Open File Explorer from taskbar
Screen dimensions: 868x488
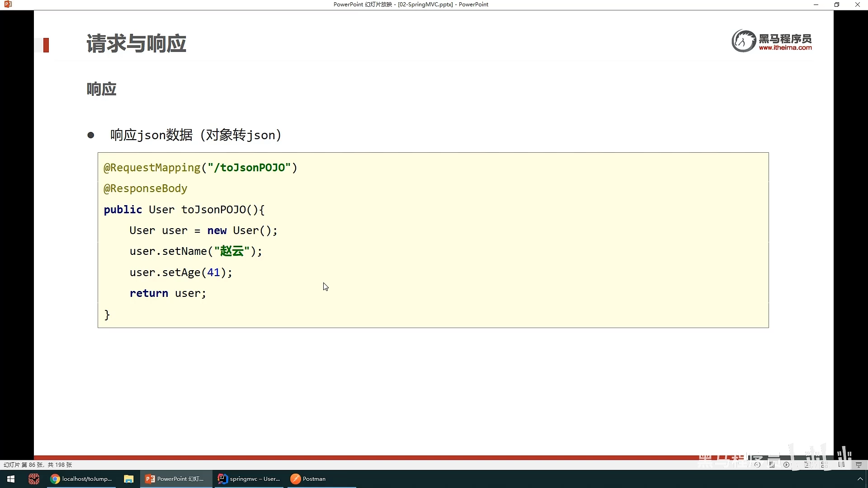129,479
